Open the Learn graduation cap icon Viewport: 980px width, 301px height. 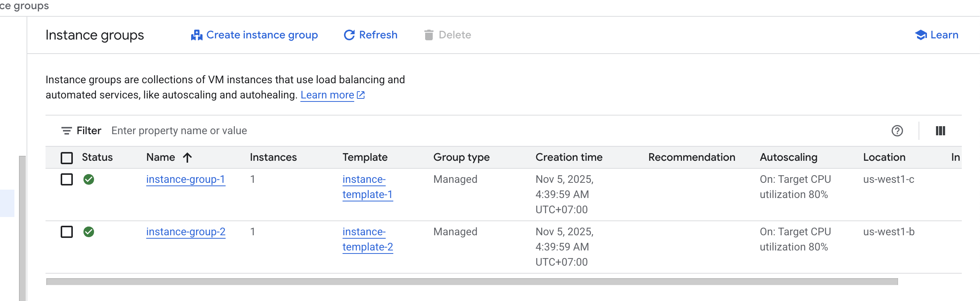(920, 35)
